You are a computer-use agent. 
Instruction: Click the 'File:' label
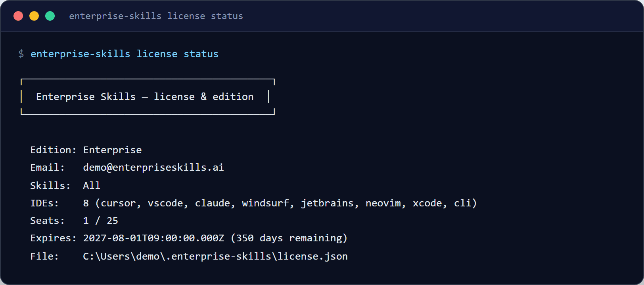(x=44, y=256)
